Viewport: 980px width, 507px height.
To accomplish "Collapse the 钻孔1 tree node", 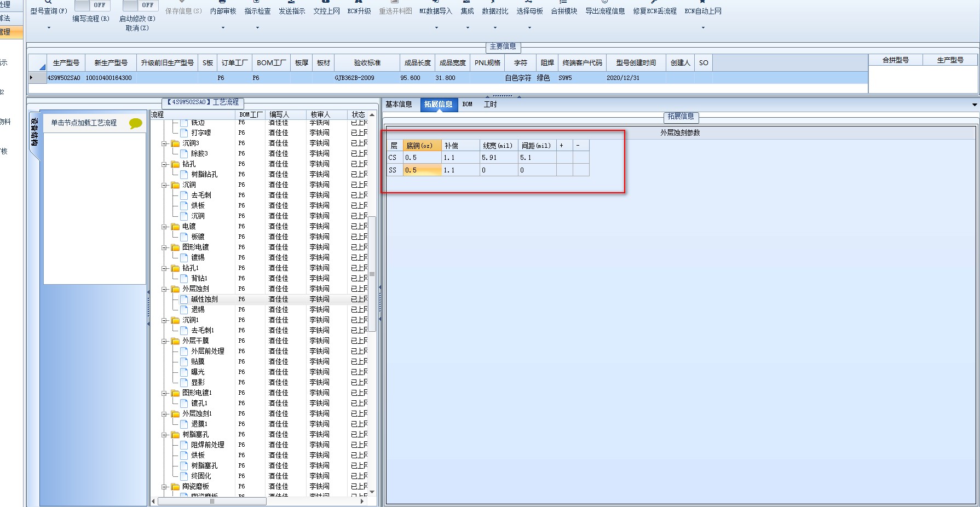I will click(x=164, y=268).
